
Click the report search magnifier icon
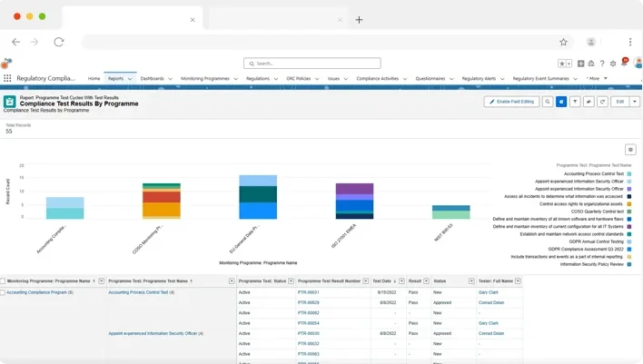[x=548, y=102]
